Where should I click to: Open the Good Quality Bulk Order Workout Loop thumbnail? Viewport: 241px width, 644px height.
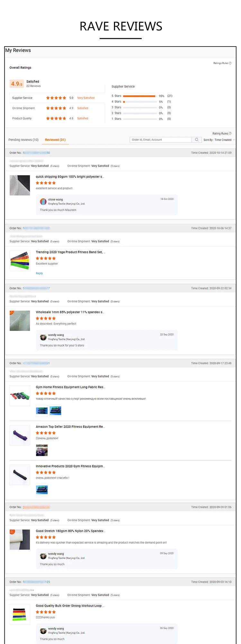click(20, 614)
